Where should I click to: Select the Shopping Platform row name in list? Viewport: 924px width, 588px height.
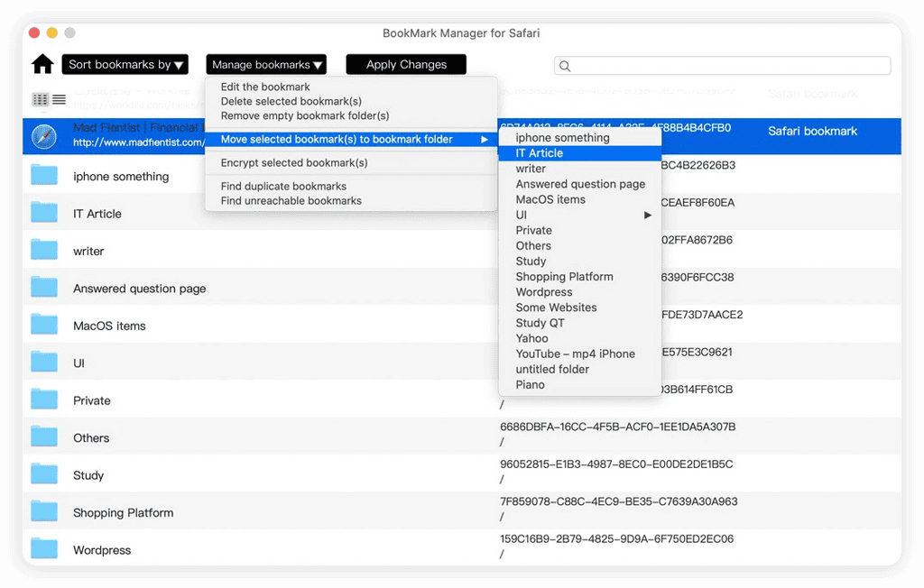[x=123, y=512]
